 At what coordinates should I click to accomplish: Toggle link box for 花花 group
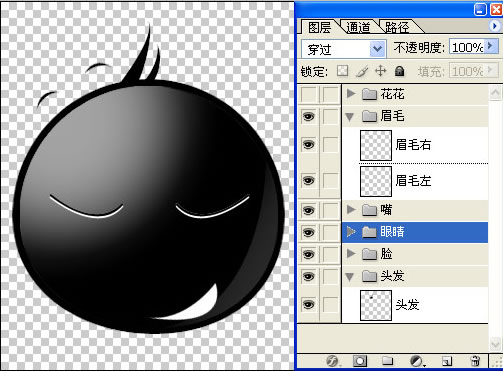[330, 94]
